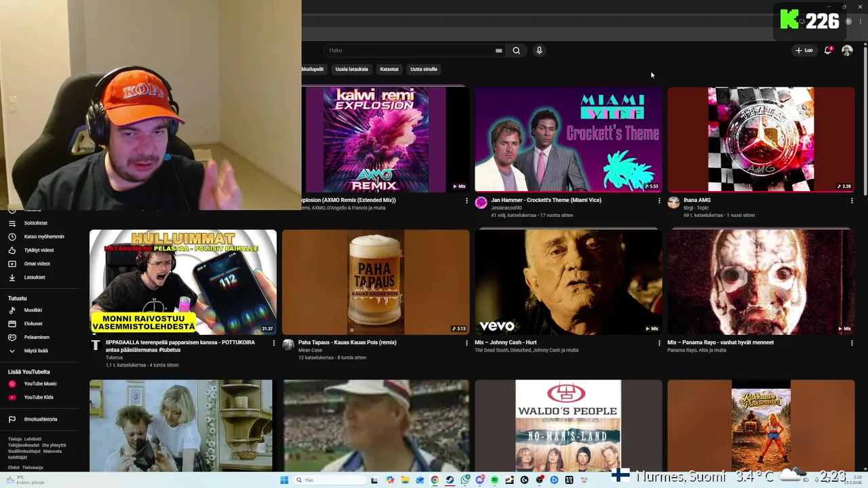
Task: Open Spotify from the taskbar
Action: pos(494,480)
